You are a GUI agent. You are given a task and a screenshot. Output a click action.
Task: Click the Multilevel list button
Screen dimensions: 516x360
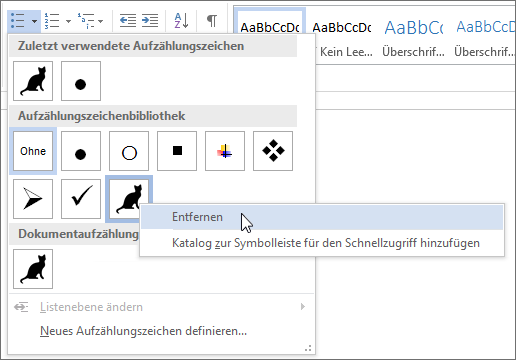pyautogui.click(x=86, y=21)
